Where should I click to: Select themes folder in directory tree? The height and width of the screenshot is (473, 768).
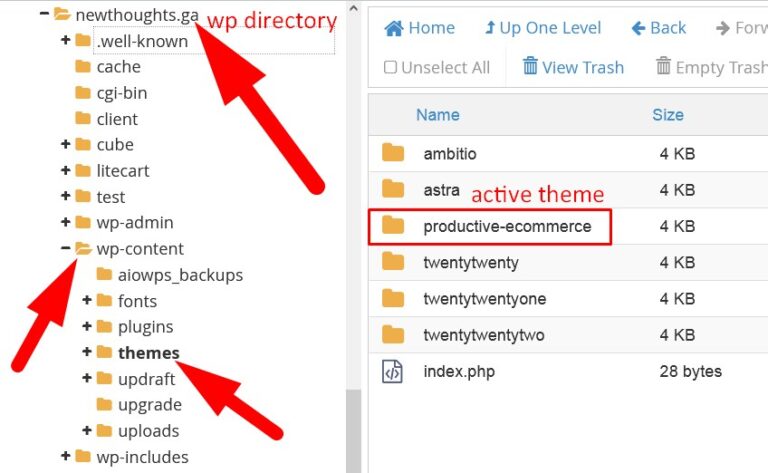coord(148,352)
